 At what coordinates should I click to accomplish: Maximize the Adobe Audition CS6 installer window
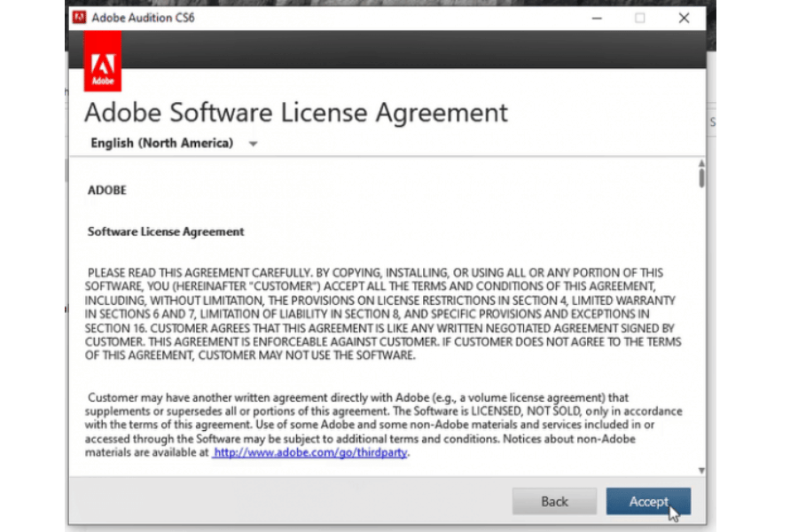click(639, 18)
